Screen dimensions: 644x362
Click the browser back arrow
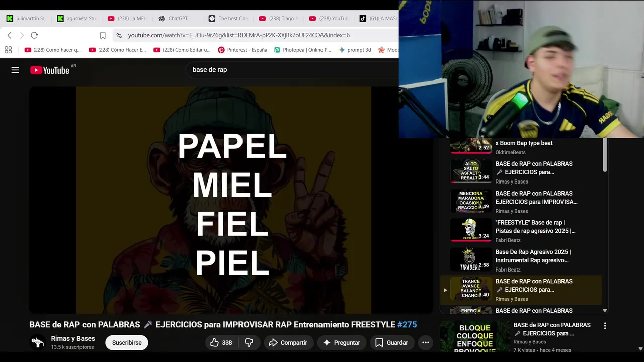coord(9,35)
